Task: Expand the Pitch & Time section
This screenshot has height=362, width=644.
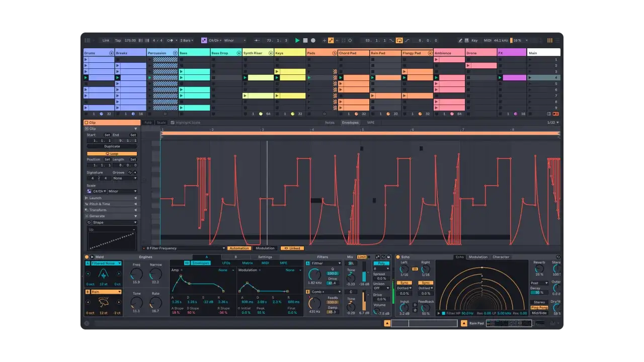Action: coord(112,204)
